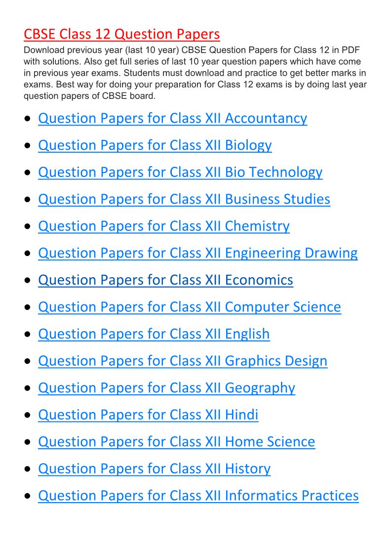Click the bullet point beside the Economics link
Screen dimensions: 392x555
coord(29,281)
